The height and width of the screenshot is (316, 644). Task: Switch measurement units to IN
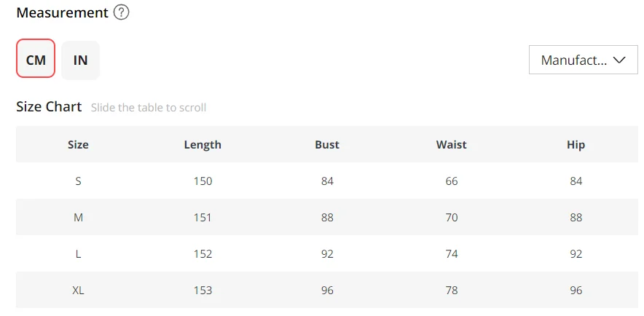[x=80, y=60]
